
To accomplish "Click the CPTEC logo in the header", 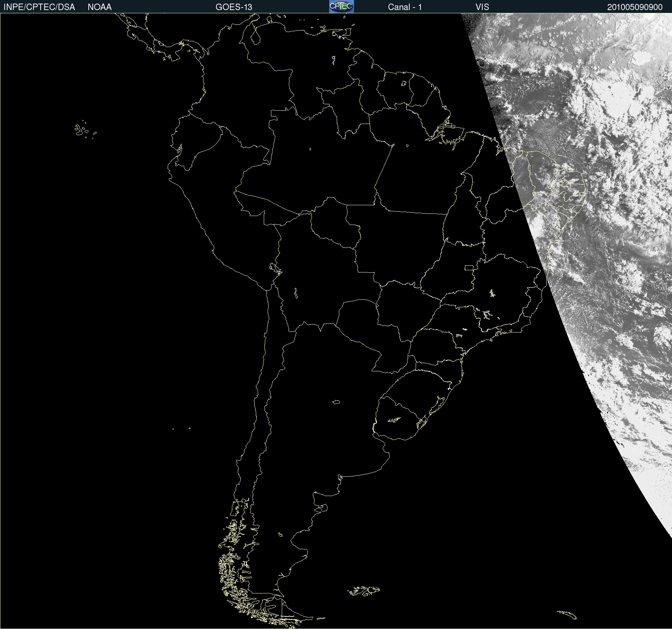I will point(341,6).
